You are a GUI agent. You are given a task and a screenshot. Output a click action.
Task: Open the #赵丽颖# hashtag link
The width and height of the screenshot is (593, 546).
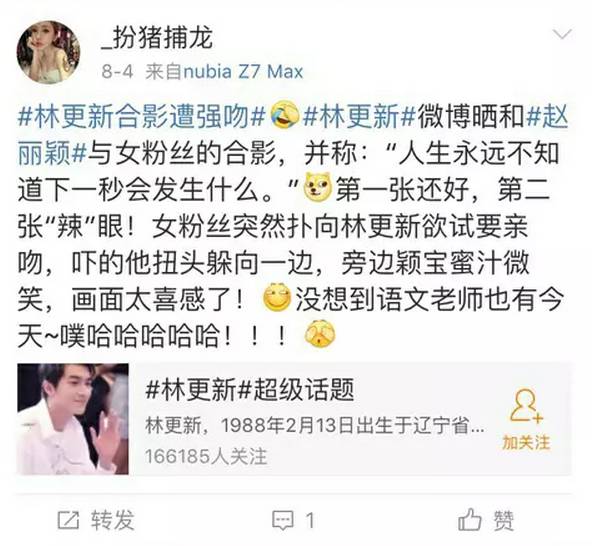[293, 135]
